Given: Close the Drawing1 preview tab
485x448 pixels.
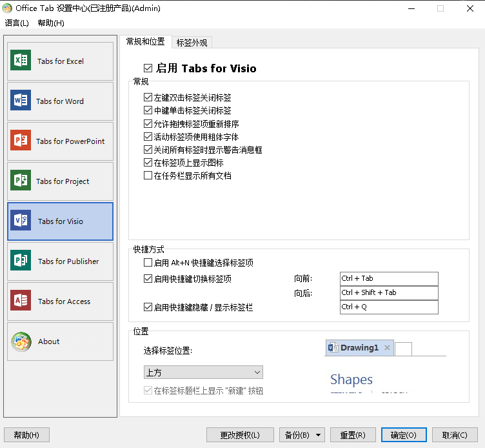Looking at the screenshot, I should 387,348.
